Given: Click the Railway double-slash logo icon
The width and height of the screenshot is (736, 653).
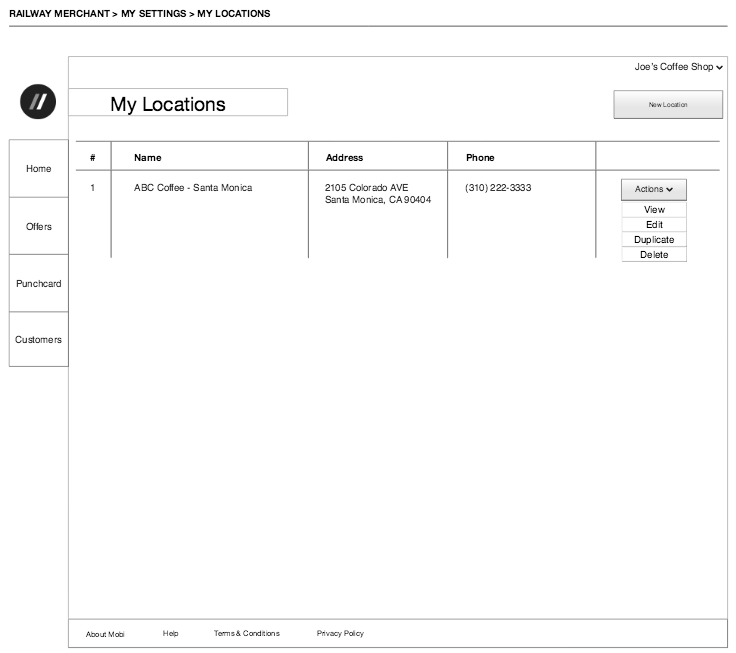Looking at the screenshot, I should pos(38,102).
